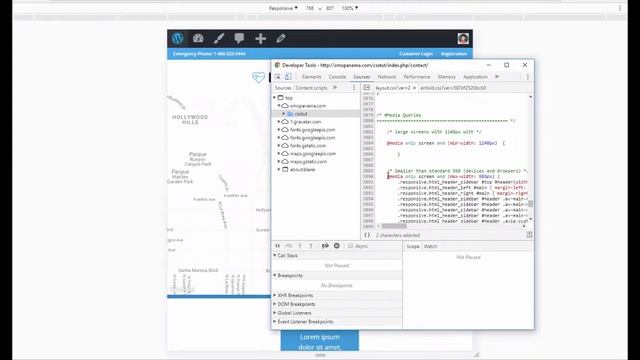This screenshot has width=640, height=360.
Task: Expand the about:blank tree node
Action: 279,169
